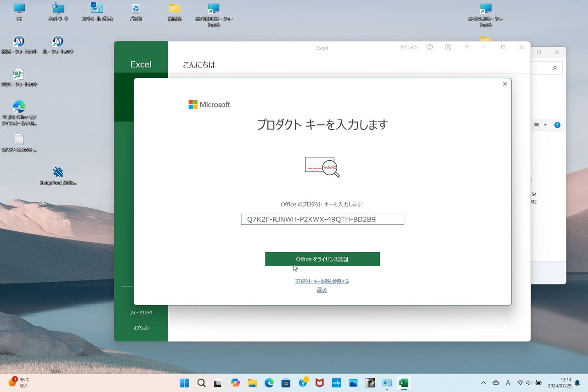Viewport: 588px width, 392px height.
Task: Select the Q7K2F-RJNWH text file icon
Action: 19,143
